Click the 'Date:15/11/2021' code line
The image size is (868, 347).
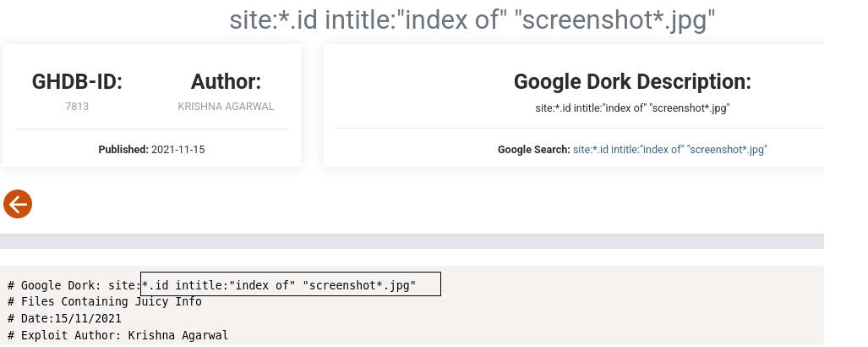[x=64, y=319]
